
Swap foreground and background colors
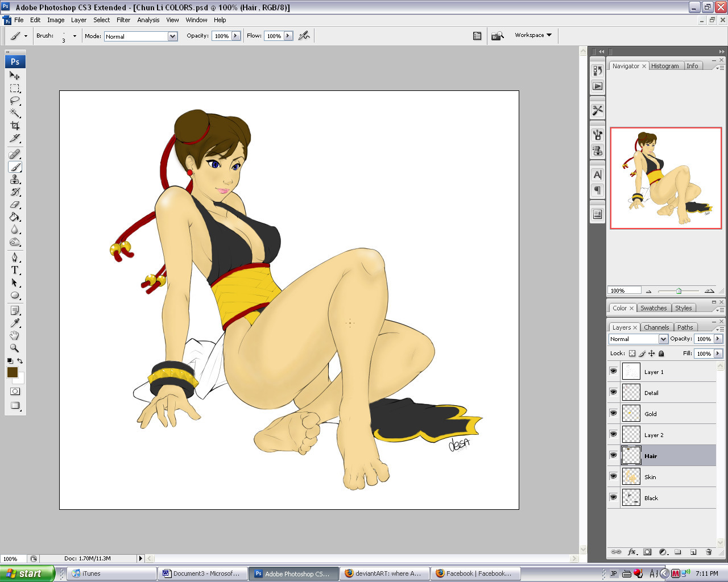point(20,361)
